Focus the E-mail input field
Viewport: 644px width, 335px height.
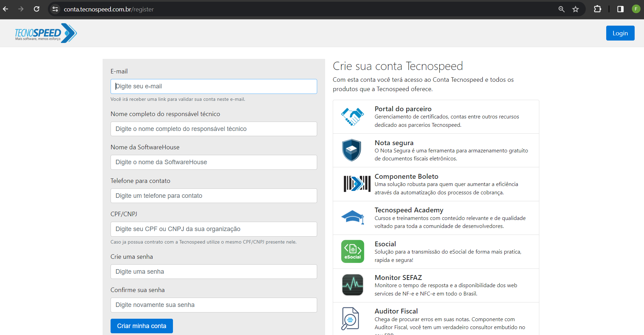coord(214,86)
